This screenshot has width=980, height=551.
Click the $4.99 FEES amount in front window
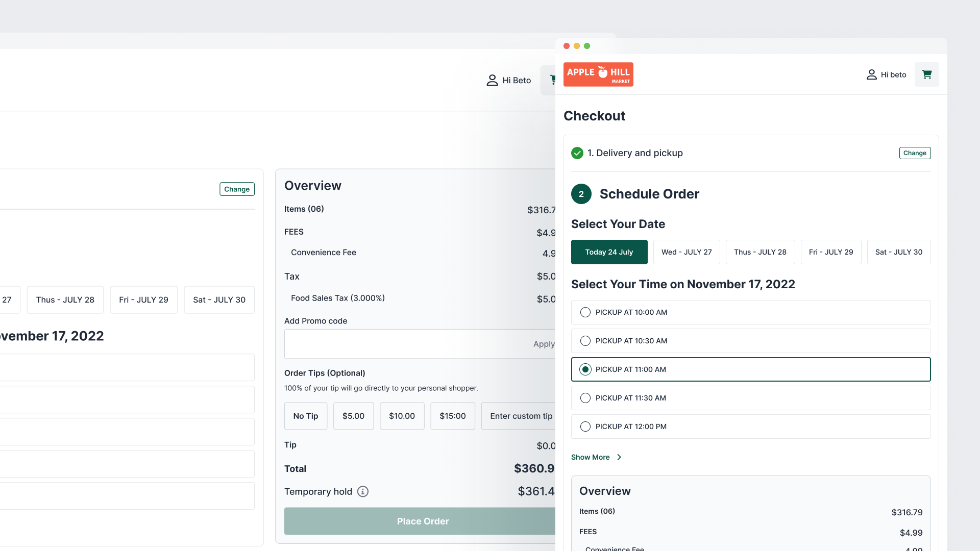pyautogui.click(x=911, y=533)
